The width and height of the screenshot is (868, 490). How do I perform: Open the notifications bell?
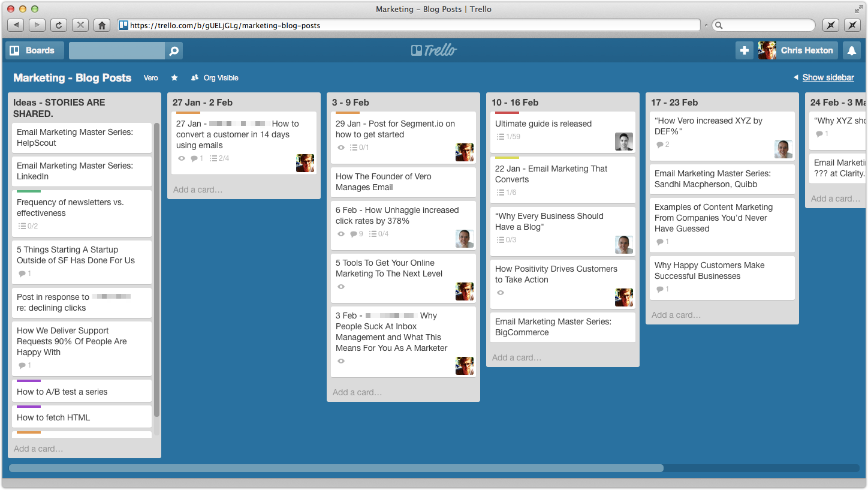[x=851, y=51]
